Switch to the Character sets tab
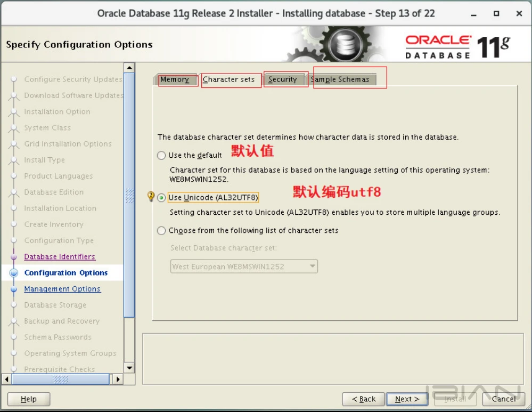 [228, 79]
